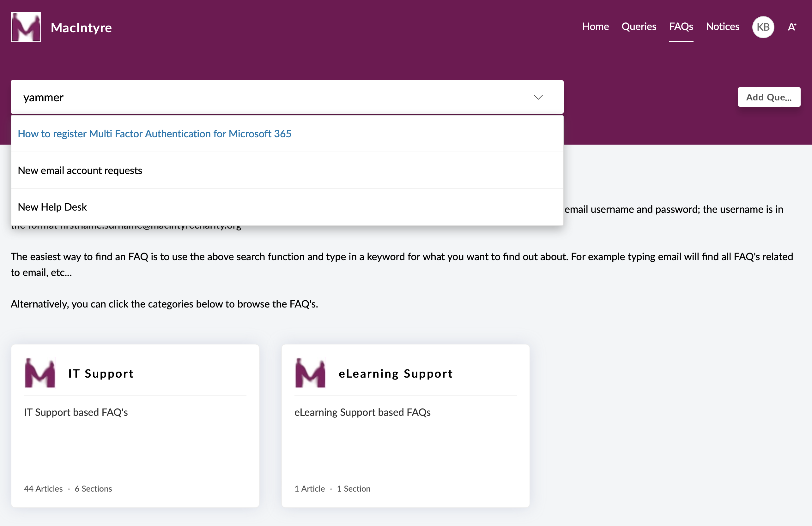Click the IT Support card logo
This screenshot has height=526, width=812.
[40, 373]
